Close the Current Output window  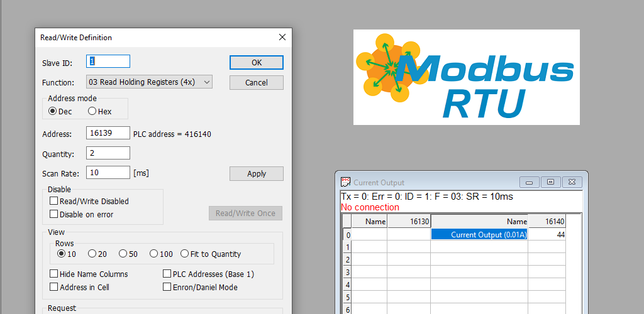572,182
